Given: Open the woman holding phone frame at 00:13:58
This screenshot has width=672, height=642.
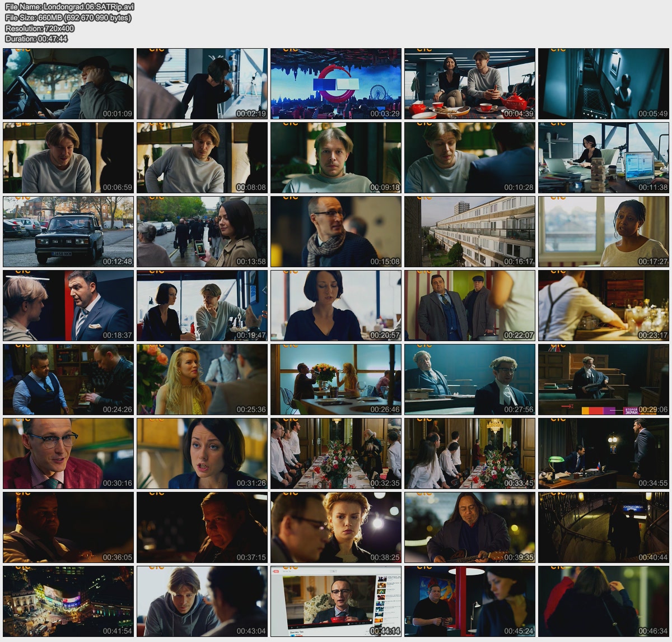Looking at the screenshot, I should click(202, 231).
